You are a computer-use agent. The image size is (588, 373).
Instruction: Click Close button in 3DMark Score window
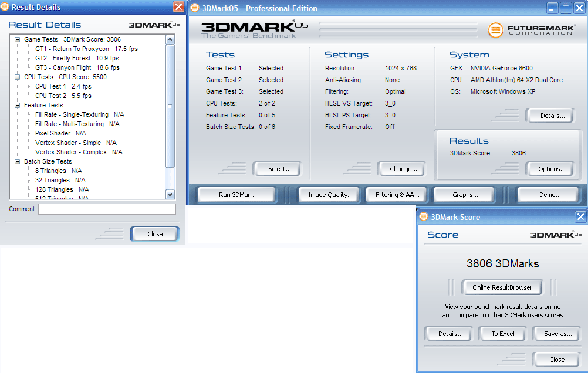pyautogui.click(x=557, y=360)
